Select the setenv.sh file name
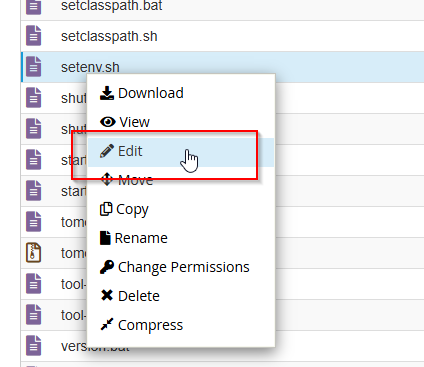This screenshot has width=424, height=367. click(90, 67)
